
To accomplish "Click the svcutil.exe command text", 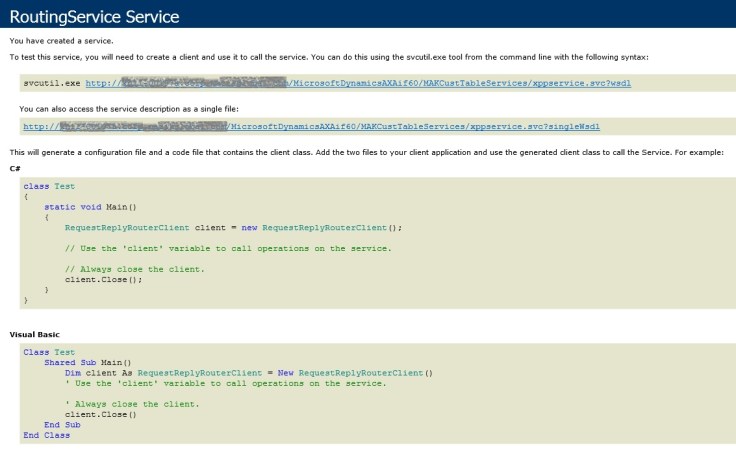I will click(52, 83).
